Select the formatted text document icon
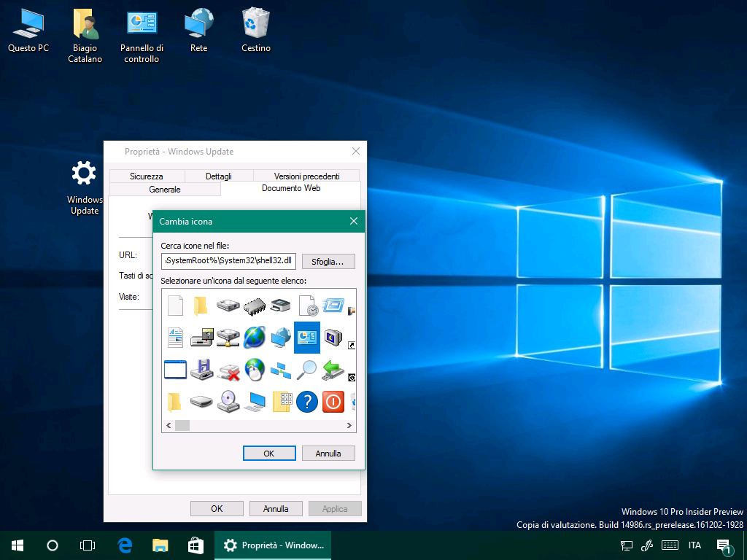Viewport: 747px width, 560px height. (x=175, y=338)
